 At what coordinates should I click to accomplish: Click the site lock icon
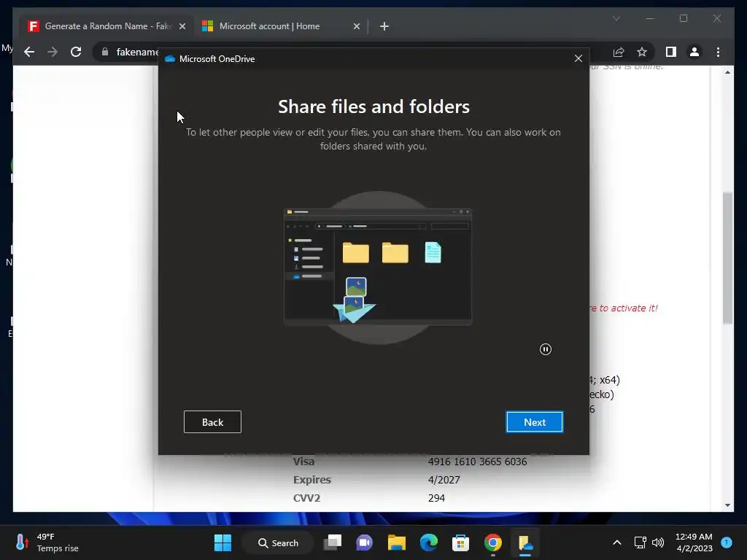click(x=105, y=52)
